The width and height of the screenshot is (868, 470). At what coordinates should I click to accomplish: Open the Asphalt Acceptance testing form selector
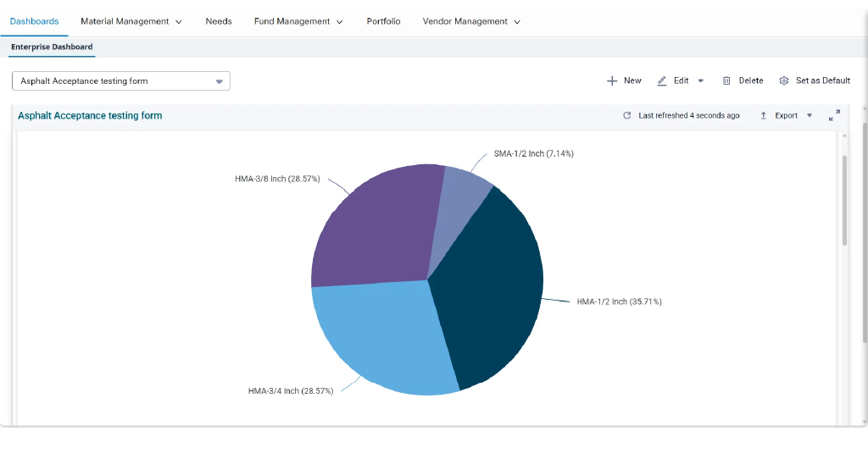[x=121, y=80]
